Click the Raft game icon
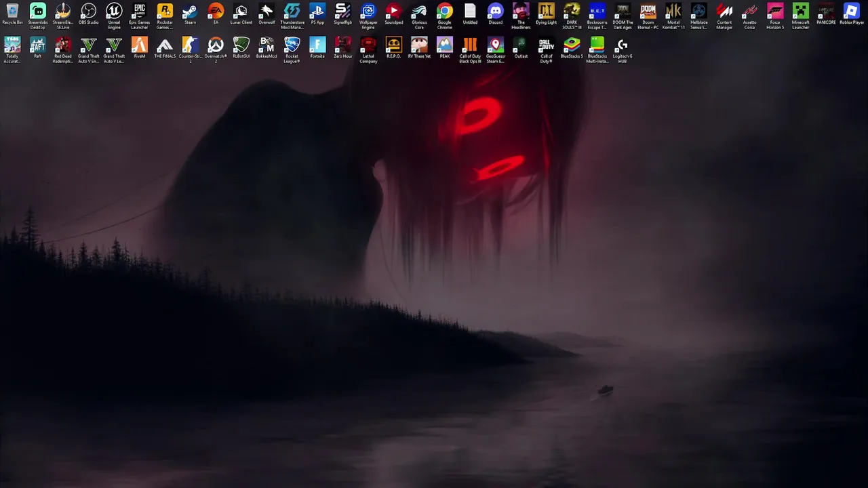This screenshot has width=868, height=488. pos(38,48)
